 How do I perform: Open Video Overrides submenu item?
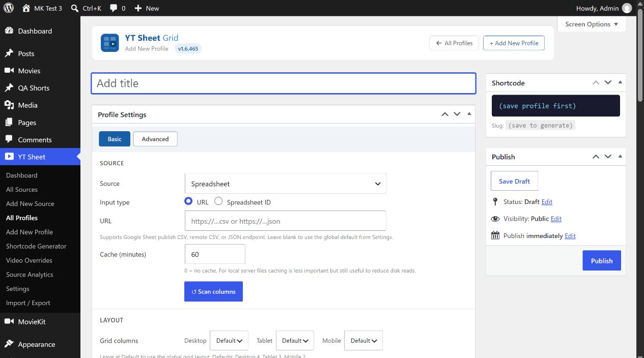[29, 260]
